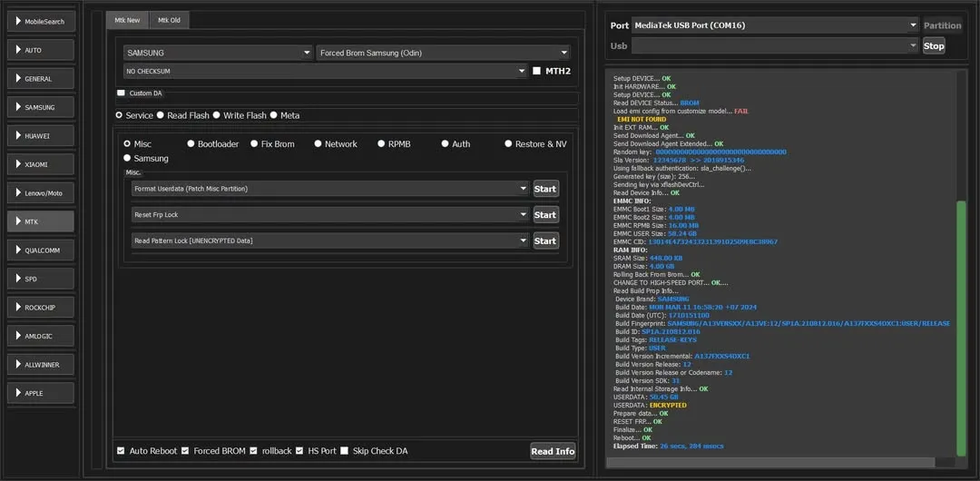Enable the MTH2 checkbox
Image resolution: width=980 pixels, height=481 pixels.
tap(536, 72)
